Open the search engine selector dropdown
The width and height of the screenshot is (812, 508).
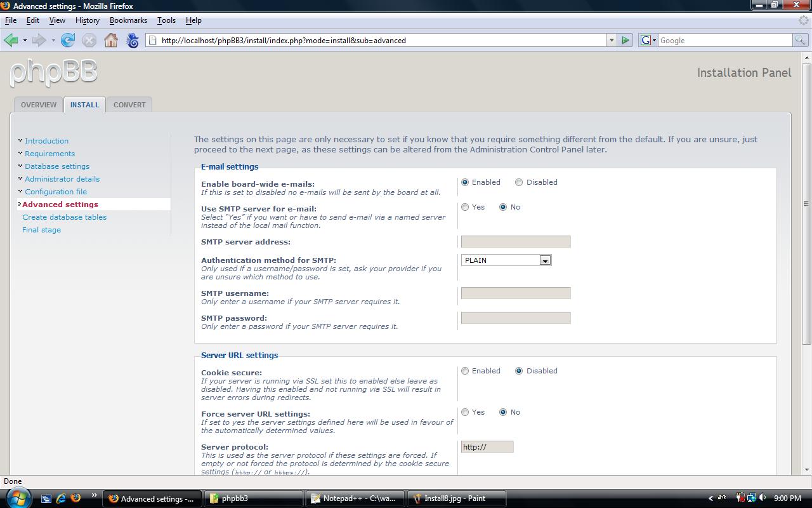[648, 40]
